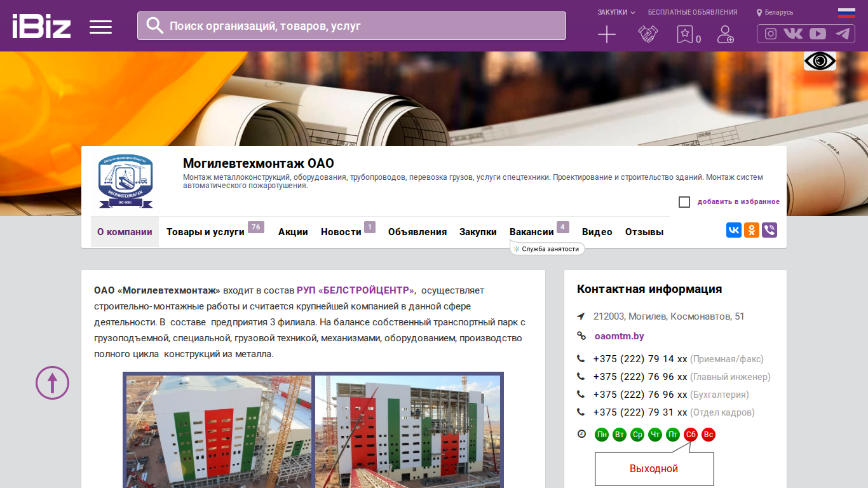
Task: Open the Беларусь region selector
Action: (x=775, y=12)
